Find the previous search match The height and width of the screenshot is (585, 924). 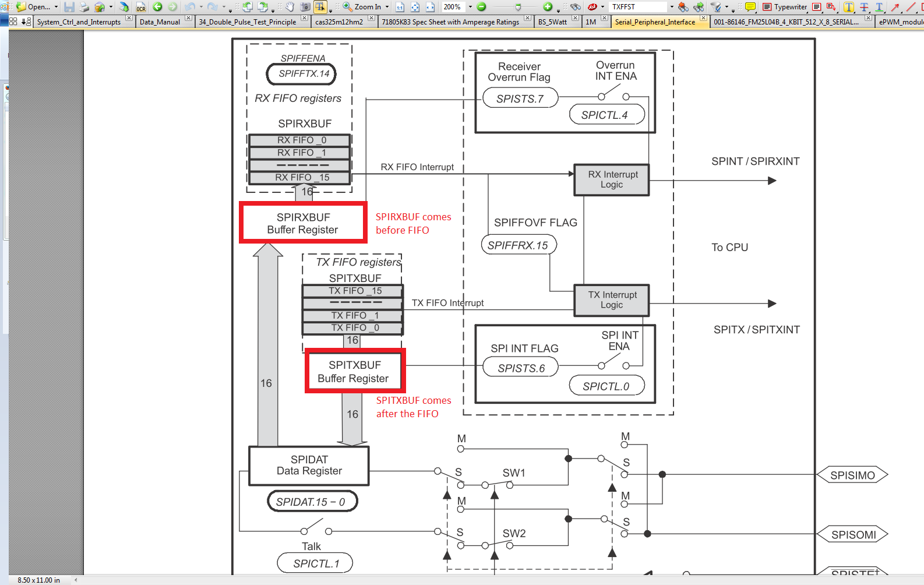click(x=683, y=7)
